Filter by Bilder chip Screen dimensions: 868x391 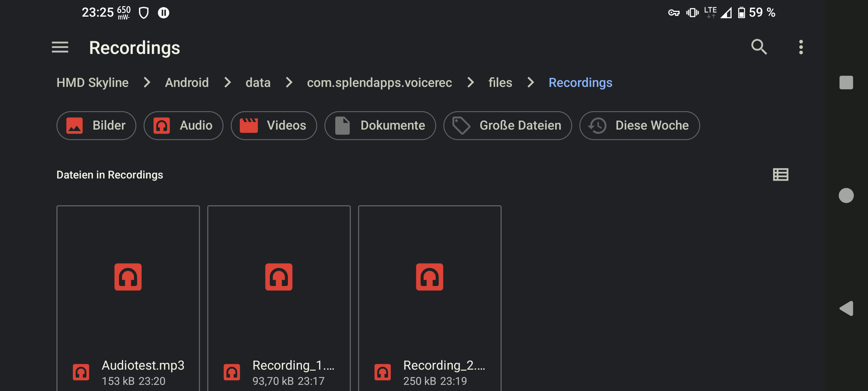96,125
